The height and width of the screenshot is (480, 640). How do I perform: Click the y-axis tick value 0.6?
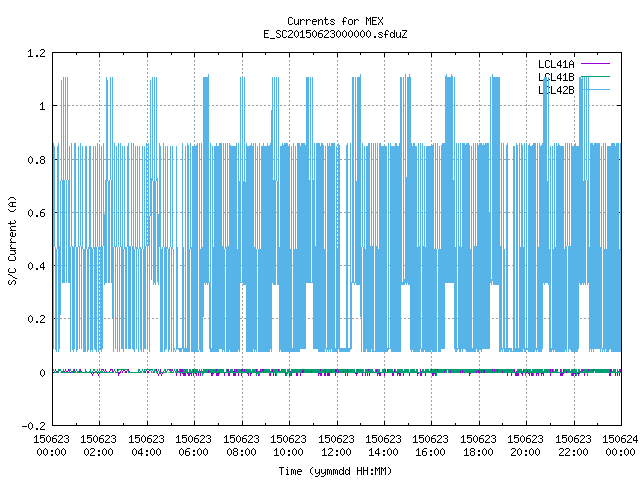(x=36, y=213)
